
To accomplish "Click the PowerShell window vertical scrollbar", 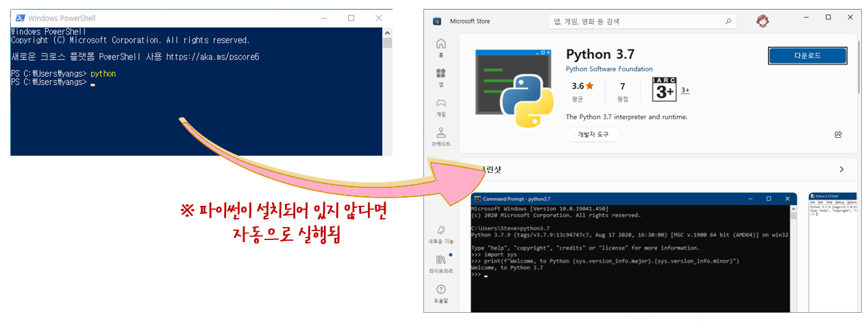I will 387,89.
